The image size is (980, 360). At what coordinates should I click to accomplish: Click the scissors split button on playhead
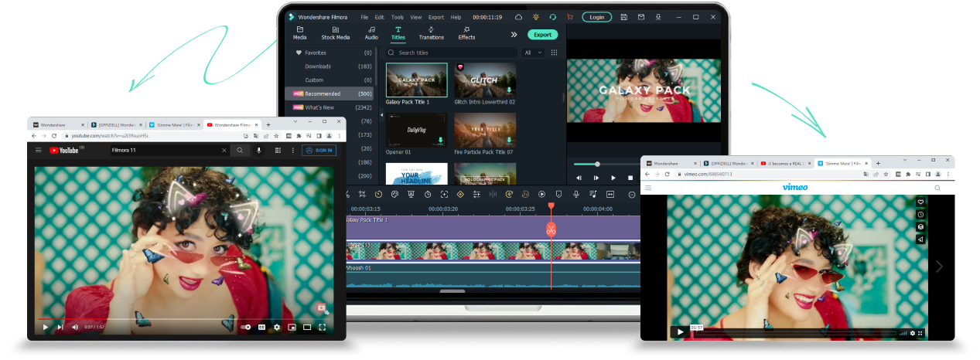551,229
